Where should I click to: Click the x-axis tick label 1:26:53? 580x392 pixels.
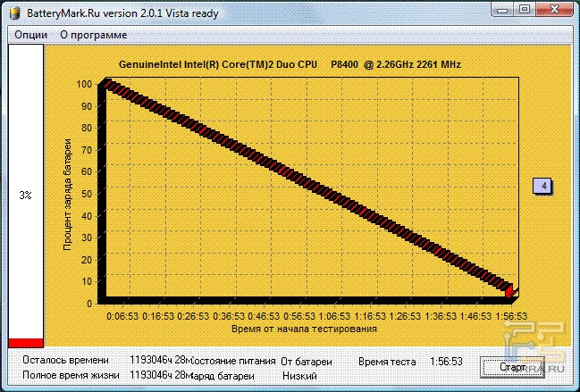[x=405, y=316]
